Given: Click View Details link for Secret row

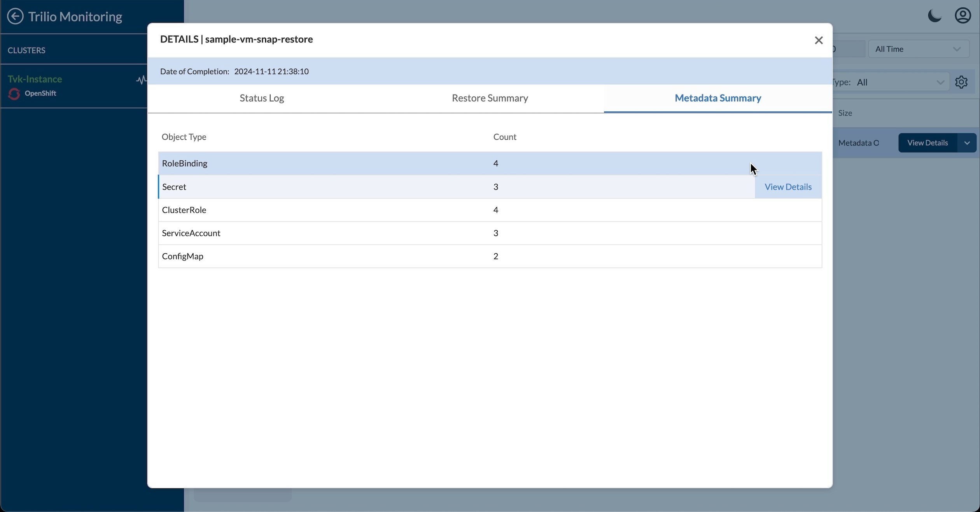Looking at the screenshot, I should click(x=788, y=187).
